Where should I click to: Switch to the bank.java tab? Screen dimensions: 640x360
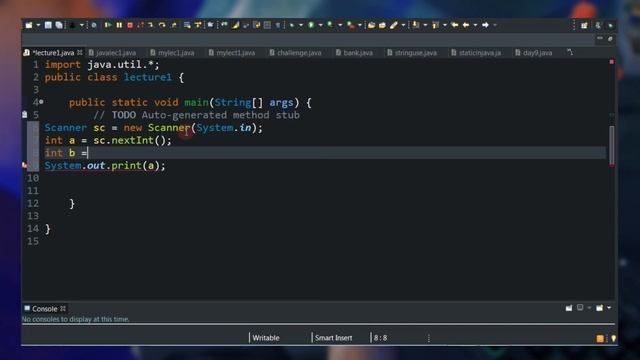(354, 53)
